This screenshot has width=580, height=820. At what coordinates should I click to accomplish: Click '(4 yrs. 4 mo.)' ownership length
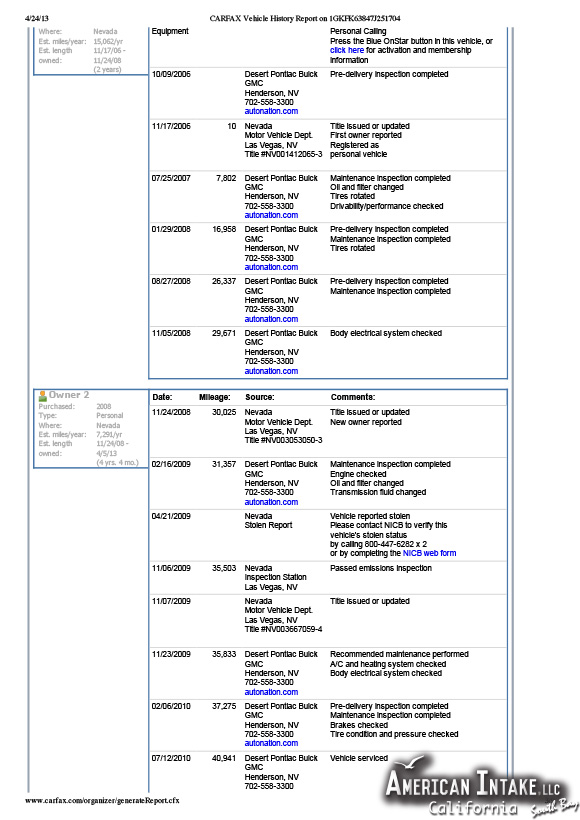[x=117, y=463]
